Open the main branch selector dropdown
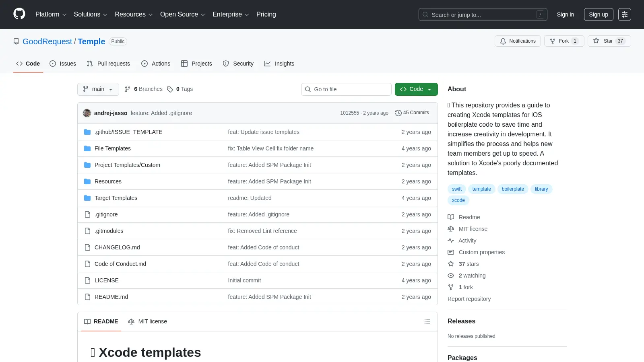The width and height of the screenshot is (644, 362). pyautogui.click(x=98, y=89)
